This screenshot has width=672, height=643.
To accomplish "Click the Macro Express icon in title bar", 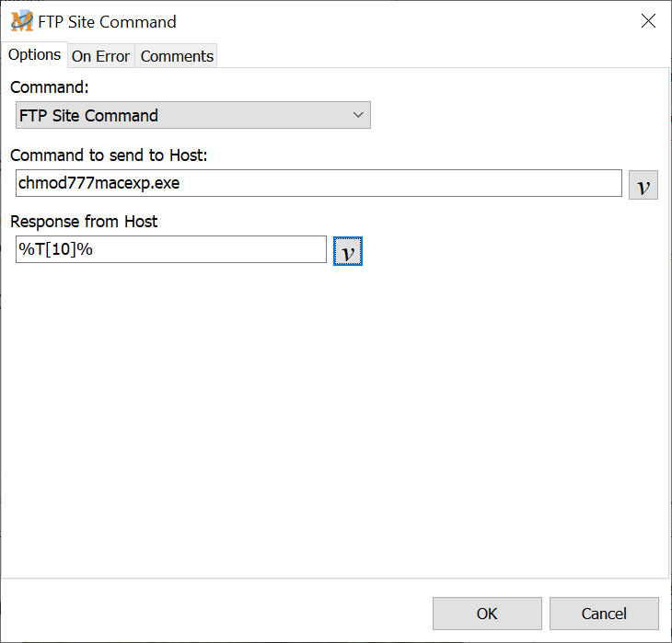I will pos(22,21).
